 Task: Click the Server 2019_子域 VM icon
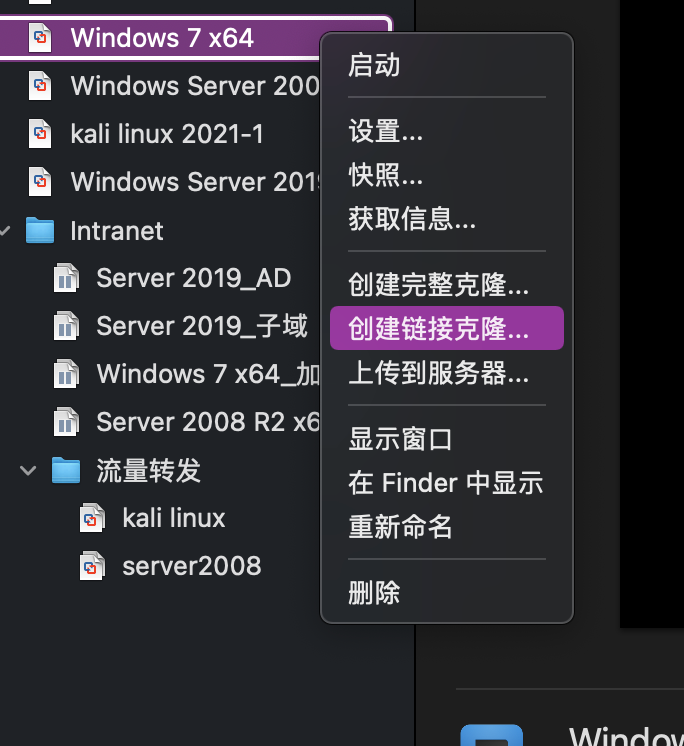point(66,326)
